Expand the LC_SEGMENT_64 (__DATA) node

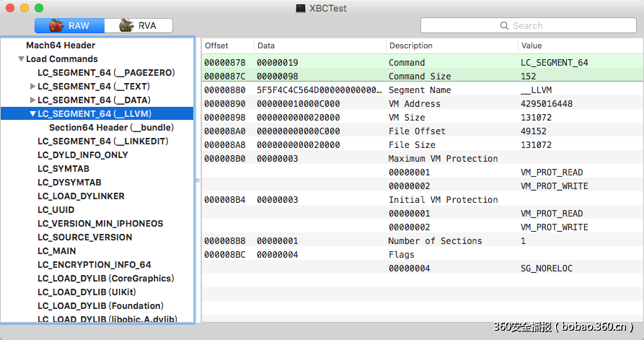click(32, 100)
